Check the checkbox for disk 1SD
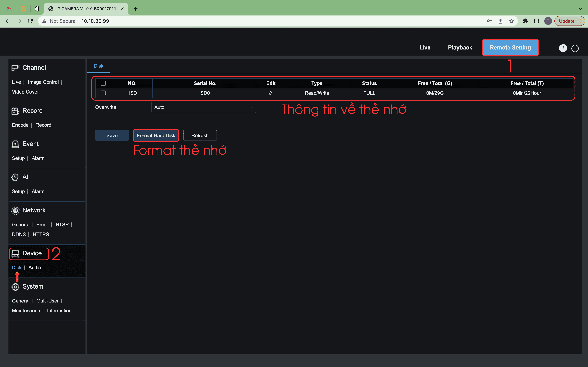The height and width of the screenshot is (367, 588). coord(103,93)
